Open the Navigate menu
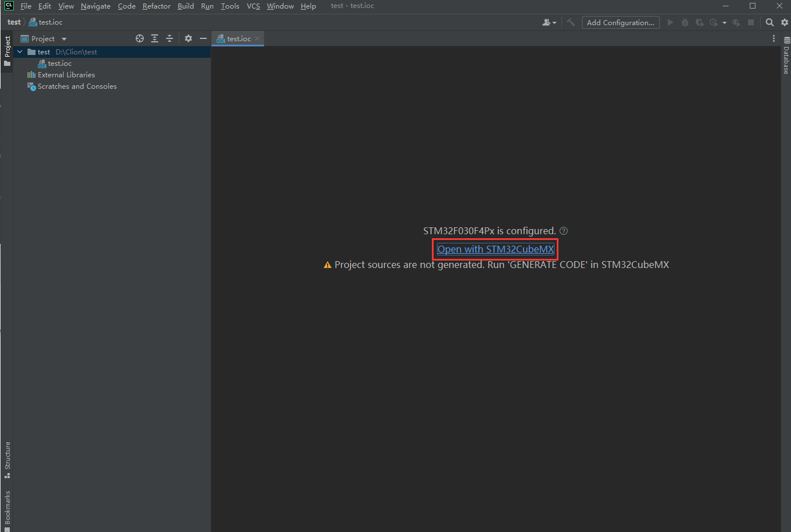Screen dimensions: 791x532 [x=96, y=6]
